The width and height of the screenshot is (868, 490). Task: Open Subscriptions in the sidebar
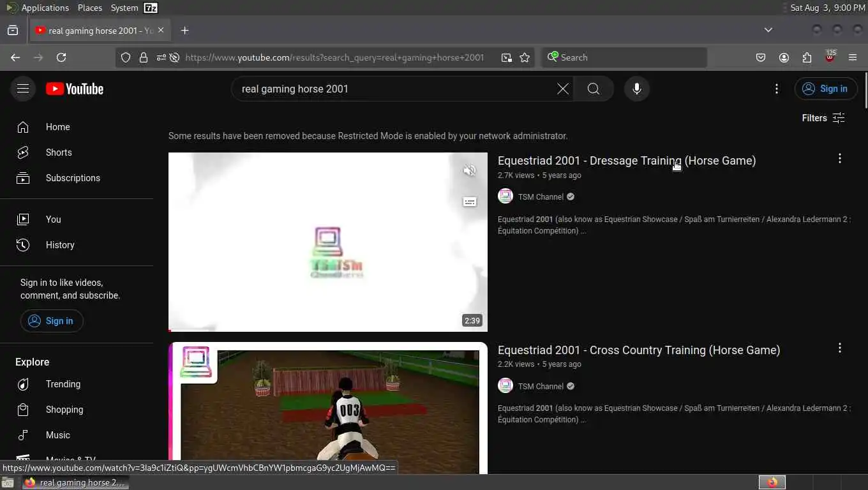[77, 178]
